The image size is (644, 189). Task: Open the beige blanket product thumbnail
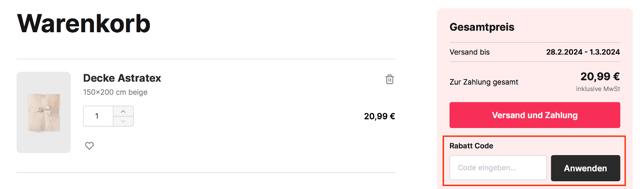click(x=44, y=112)
